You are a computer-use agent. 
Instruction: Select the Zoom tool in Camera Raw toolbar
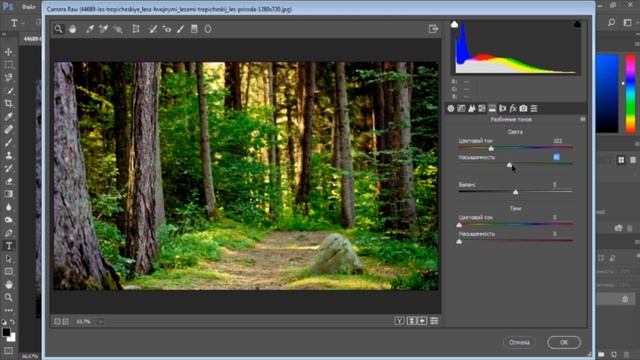58,29
